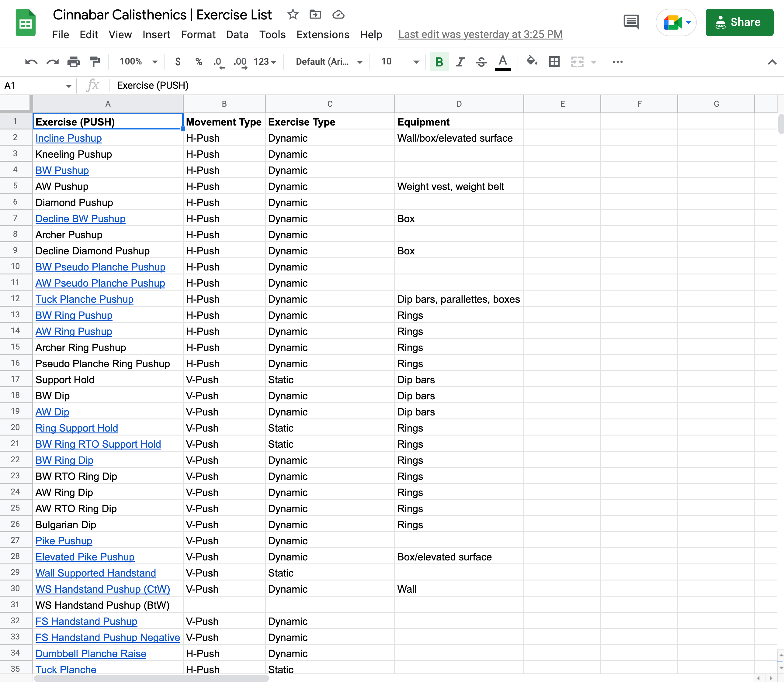Open the font size 10 dropdown
This screenshot has height=682, width=784.
point(400,62)
